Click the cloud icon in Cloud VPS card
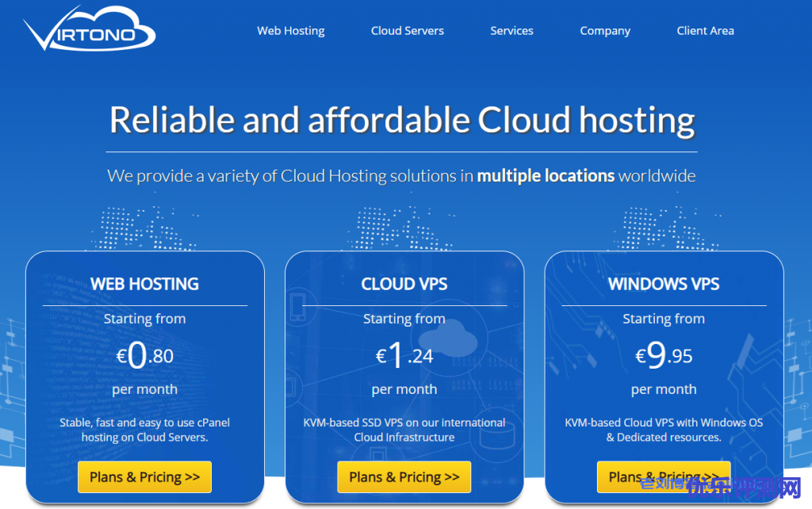Image resolution: width=812 pixels, height=509 pixels. pos(458,341)
